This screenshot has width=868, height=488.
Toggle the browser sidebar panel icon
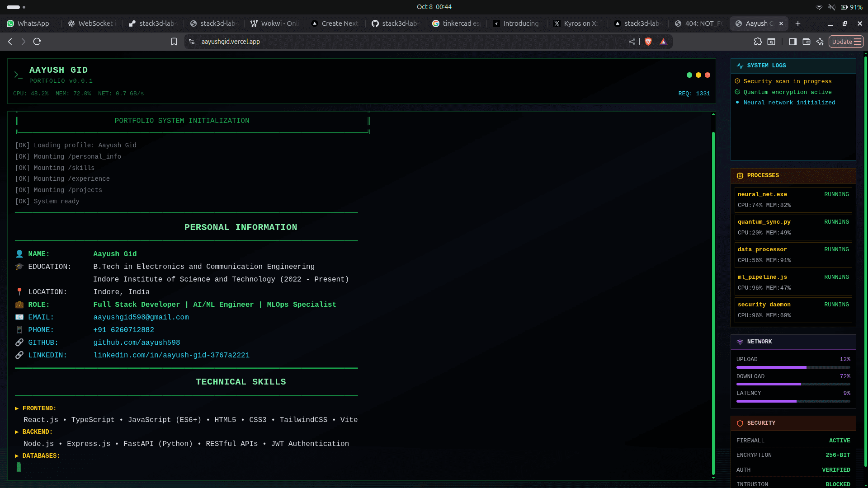pos(793,42)
